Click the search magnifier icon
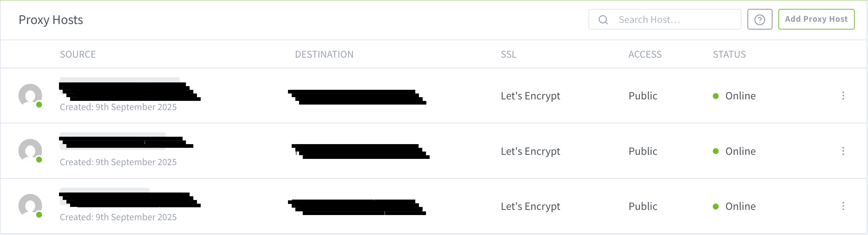The width and height of the screenshot is (868, 235). tap(603, 20)
